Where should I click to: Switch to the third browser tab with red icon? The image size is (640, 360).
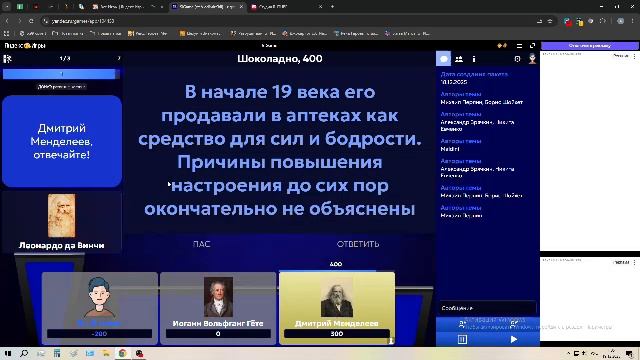point(286,7)
